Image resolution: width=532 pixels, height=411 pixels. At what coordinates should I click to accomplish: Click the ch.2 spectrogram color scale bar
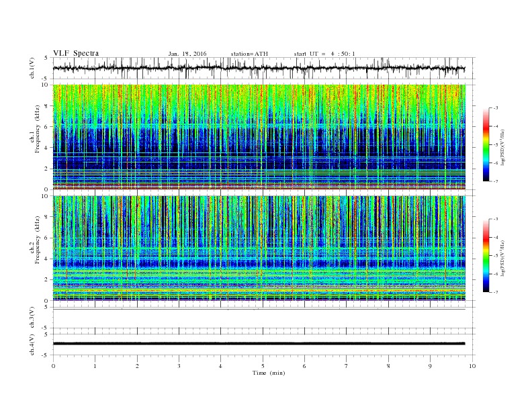(486, 255)
